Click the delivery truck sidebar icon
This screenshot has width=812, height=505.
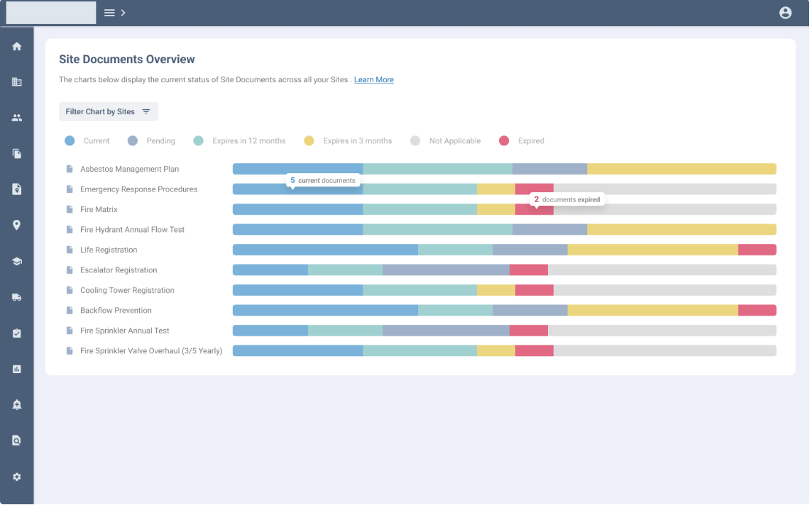click(x=17, y=297)
